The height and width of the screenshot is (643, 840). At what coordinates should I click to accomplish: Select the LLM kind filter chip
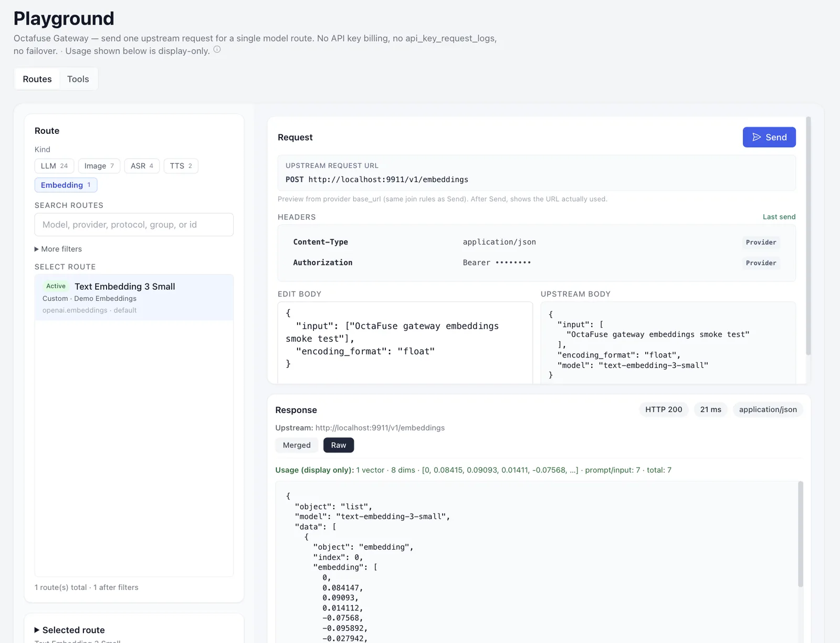pos(54,166)
